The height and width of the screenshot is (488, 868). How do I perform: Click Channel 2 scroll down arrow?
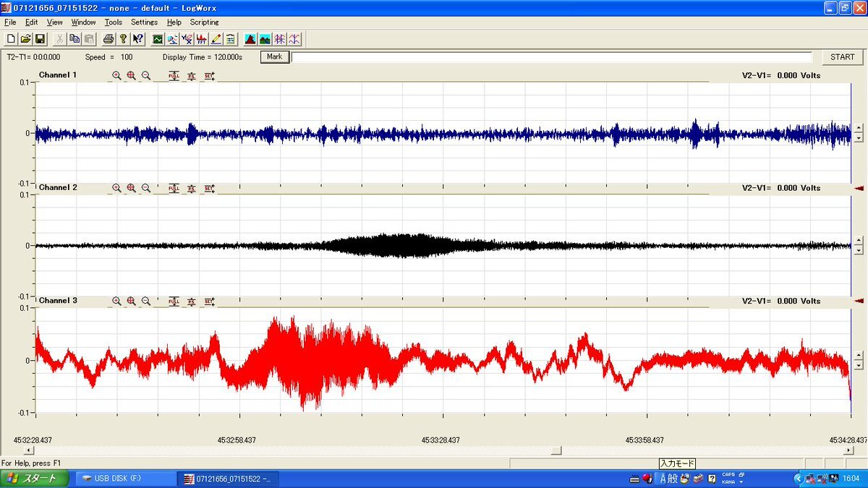tap(859, 250)
